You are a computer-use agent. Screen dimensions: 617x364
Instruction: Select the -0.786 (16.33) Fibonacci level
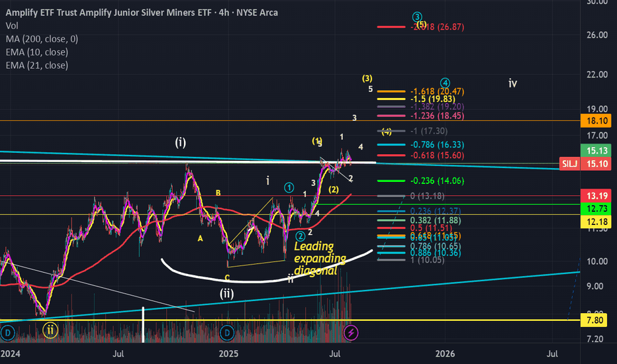[x=437, y=145]
